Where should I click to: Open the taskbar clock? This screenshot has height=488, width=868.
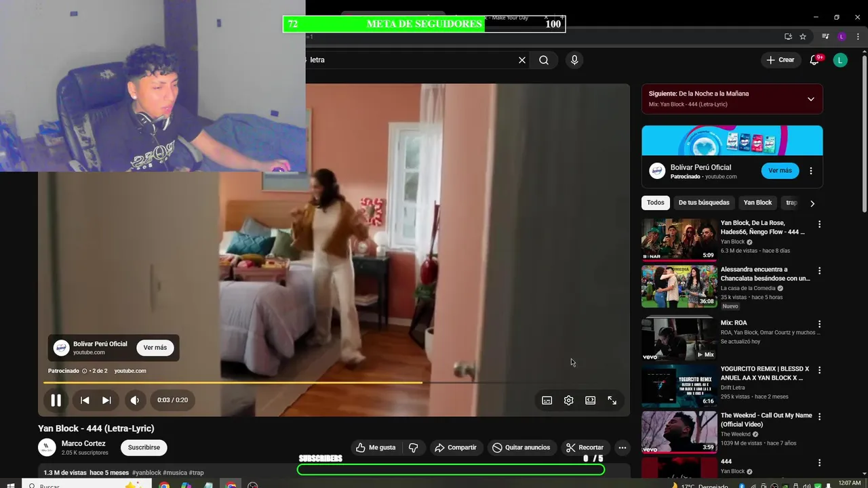[x=849, y=484]
